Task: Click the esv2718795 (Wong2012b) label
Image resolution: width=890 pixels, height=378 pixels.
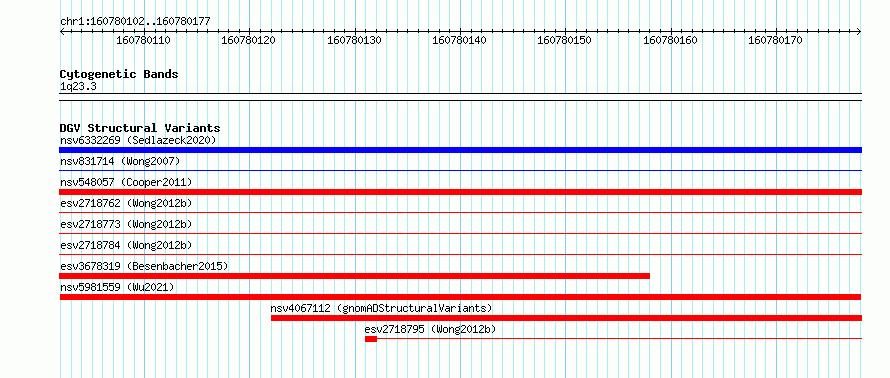Action: 430,329
